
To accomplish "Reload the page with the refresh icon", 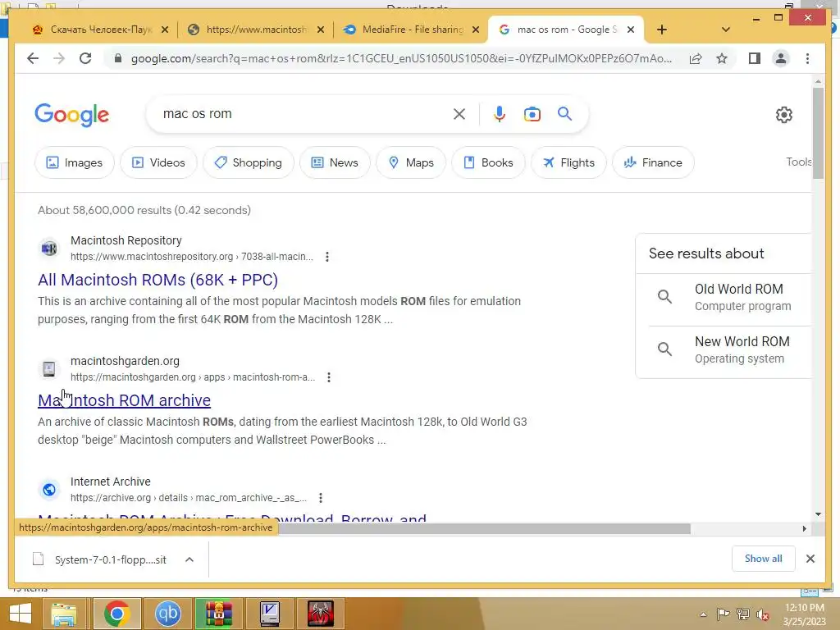I will [85, 58].
